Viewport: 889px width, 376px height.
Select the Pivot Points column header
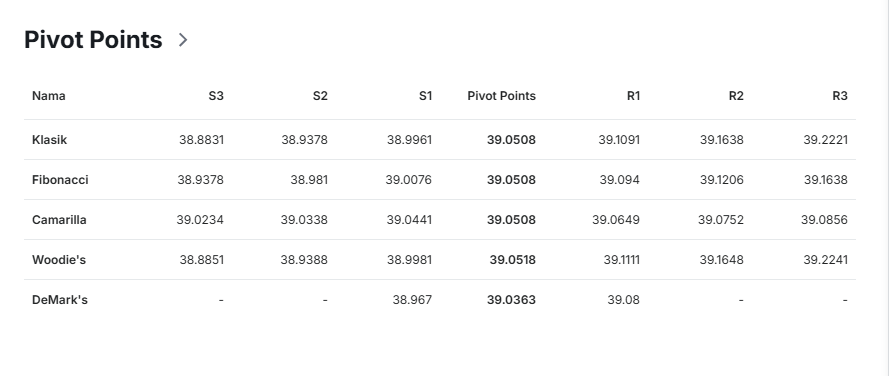(501, 96)
